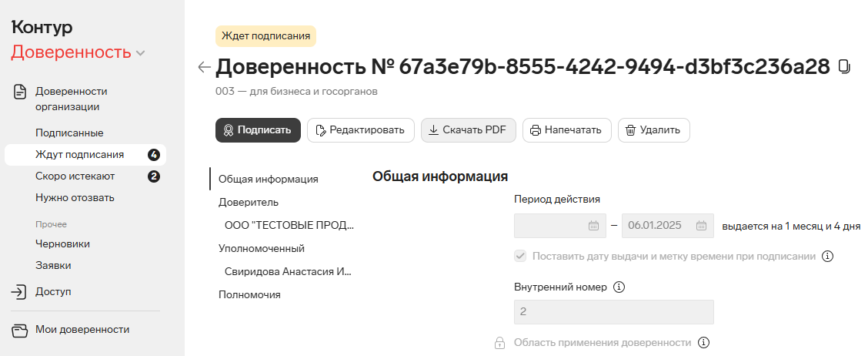The image size is (868, 356).
Task: Copy the power of attorney number
Action: pos(845,67)
